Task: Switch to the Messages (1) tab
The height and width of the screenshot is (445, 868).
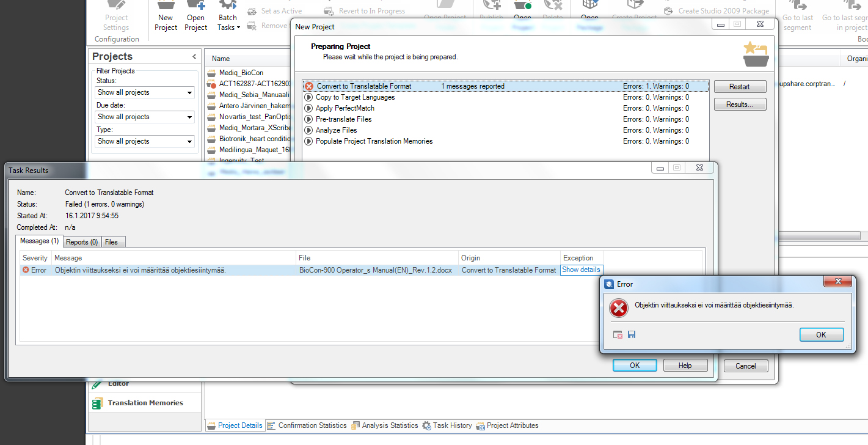Action: click(39, 241)
